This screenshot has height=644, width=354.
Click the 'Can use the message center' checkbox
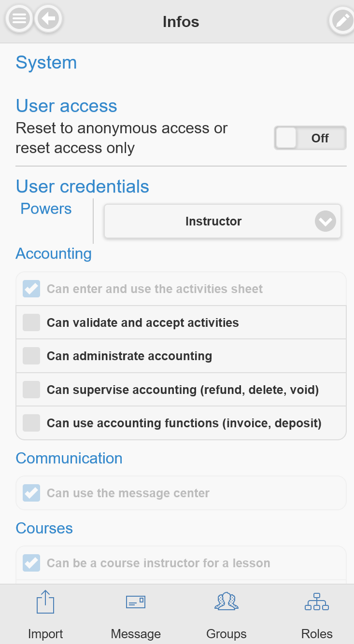coord(32,493)
